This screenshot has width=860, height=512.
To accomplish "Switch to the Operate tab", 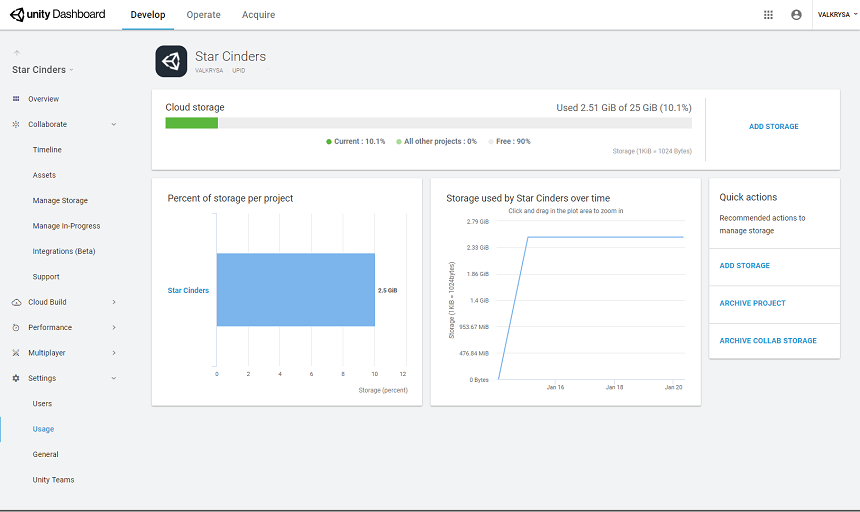I will point(203,15).
